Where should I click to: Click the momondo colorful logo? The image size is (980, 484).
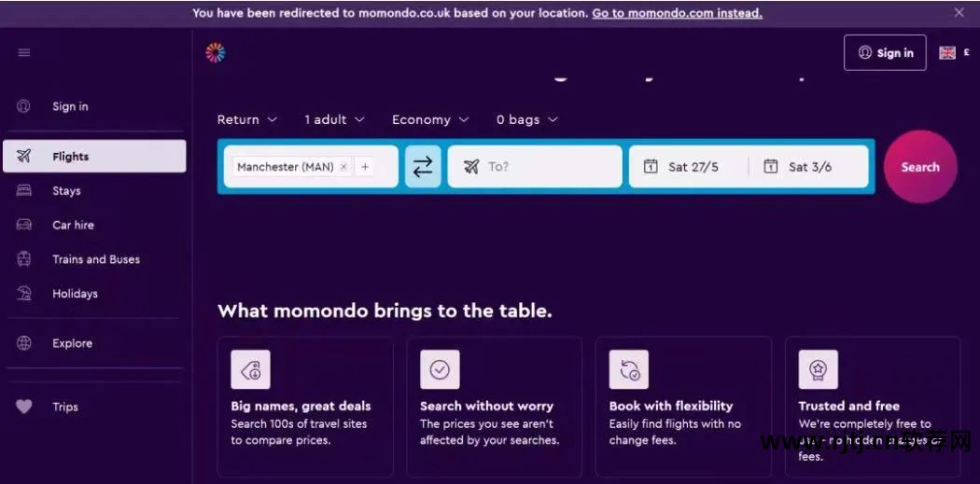[x=216, y=52]
